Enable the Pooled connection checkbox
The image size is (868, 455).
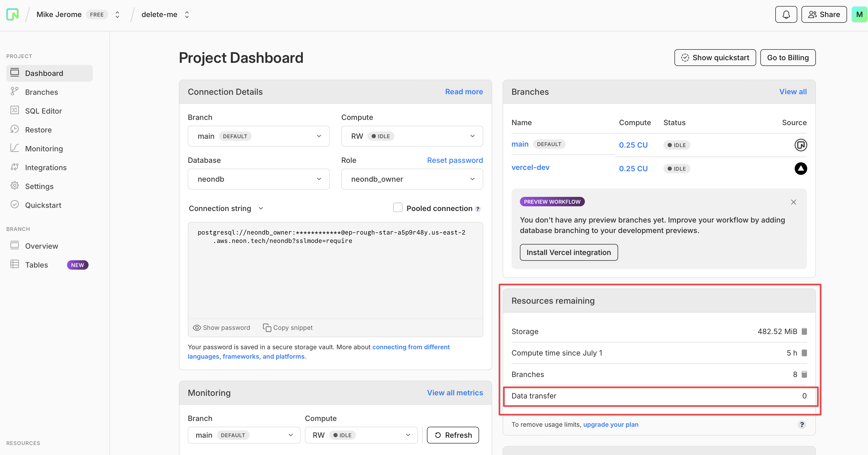(398, 207)
